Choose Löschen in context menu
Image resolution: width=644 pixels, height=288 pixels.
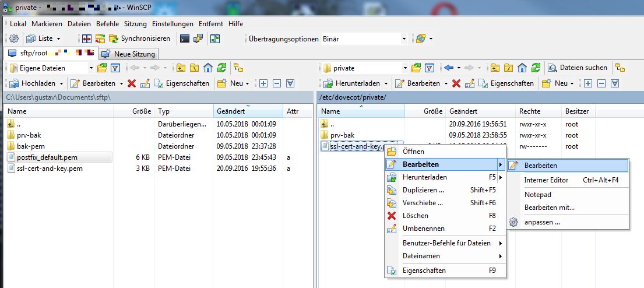(x=445, y=216)
